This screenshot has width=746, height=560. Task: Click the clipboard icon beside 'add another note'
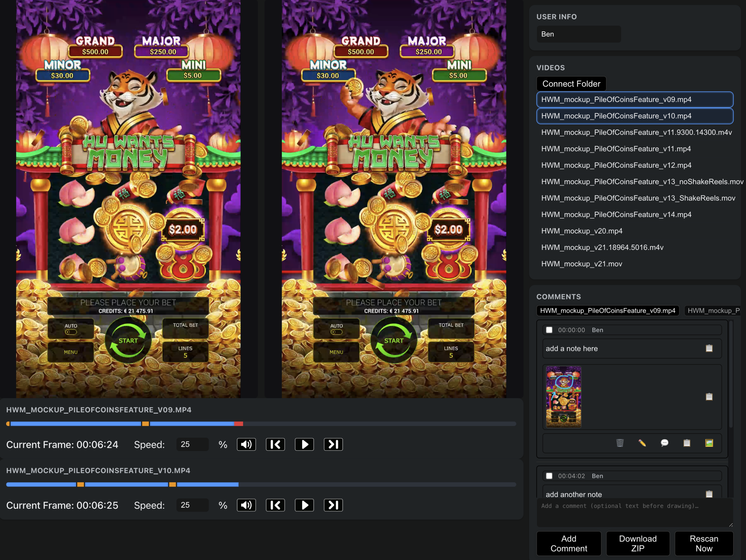pyautogui.click(x=709, y=494)
